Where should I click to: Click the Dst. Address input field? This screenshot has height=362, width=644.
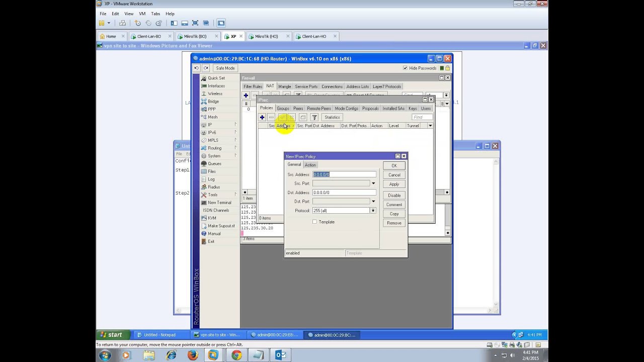pos(344,193)
